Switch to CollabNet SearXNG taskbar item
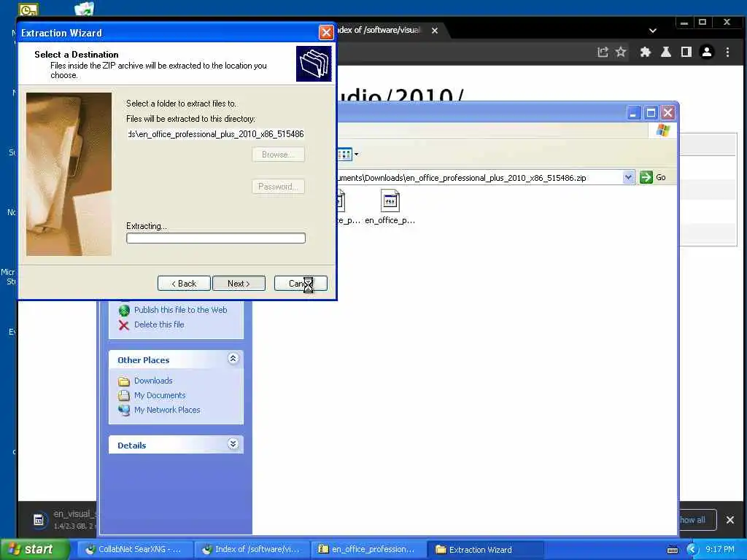This screenshot has width=747, height=560. [135, 550]
